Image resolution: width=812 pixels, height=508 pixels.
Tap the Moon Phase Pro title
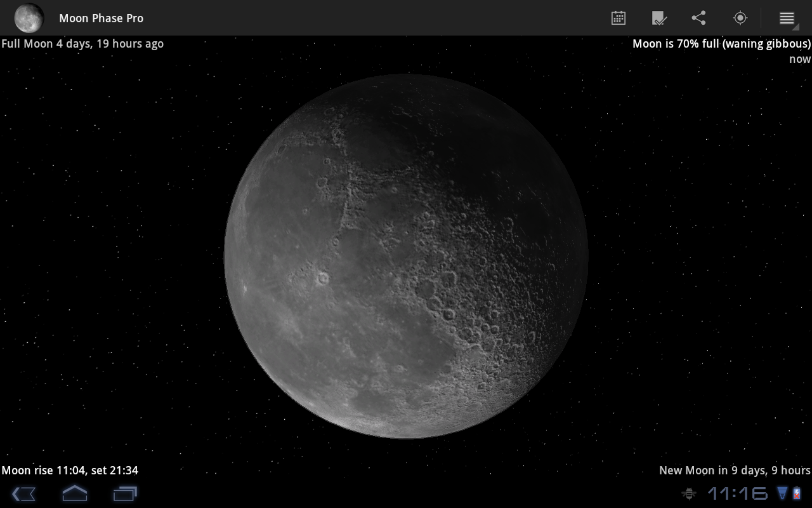101,18
